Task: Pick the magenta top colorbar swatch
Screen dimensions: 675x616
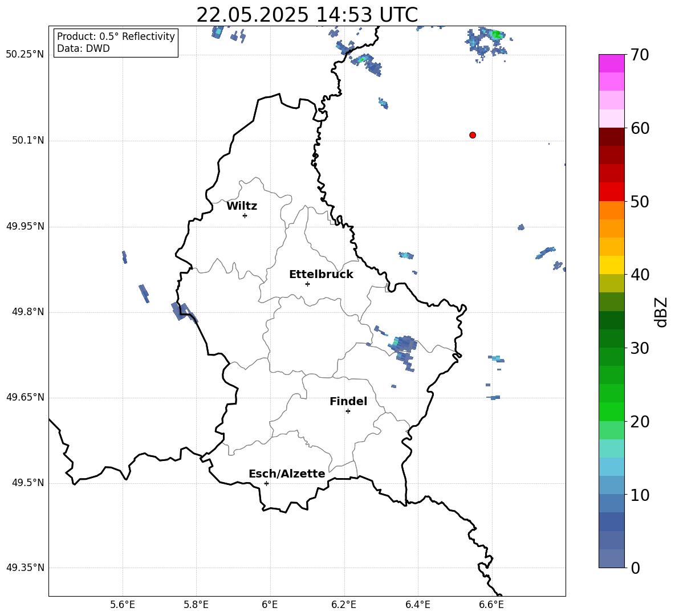Action: point(612,64)
